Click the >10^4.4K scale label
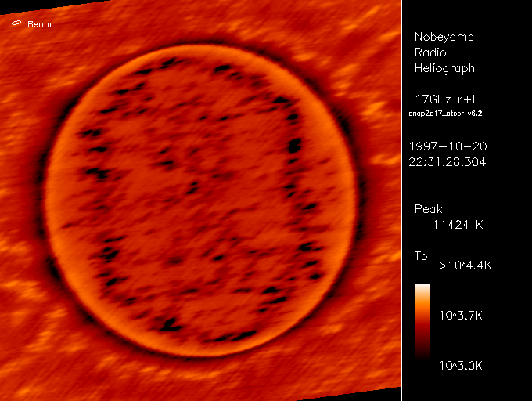 [465, 266]
